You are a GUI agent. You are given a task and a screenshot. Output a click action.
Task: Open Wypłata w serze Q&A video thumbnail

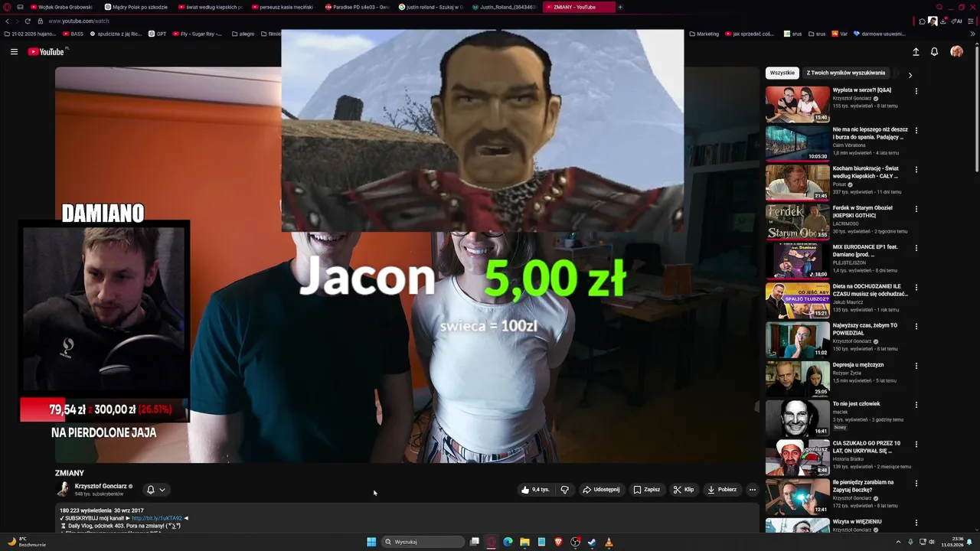pos(797,104)
